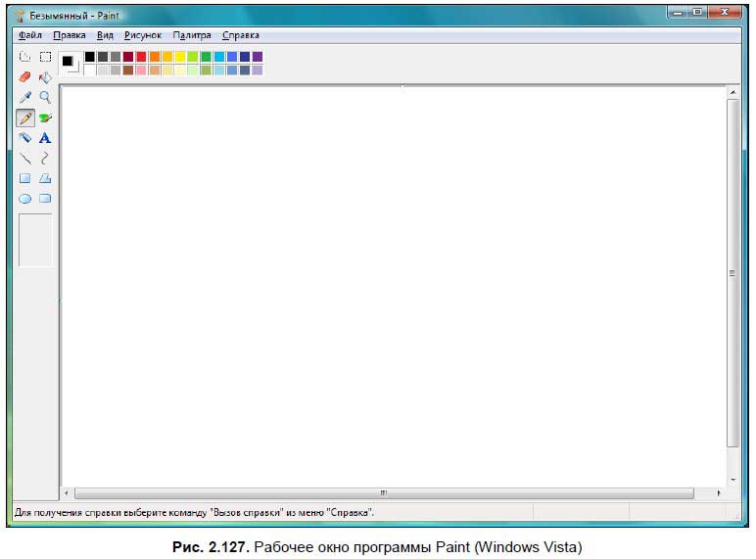Pick the Fill With Color bucket tool

pos(45,77)
